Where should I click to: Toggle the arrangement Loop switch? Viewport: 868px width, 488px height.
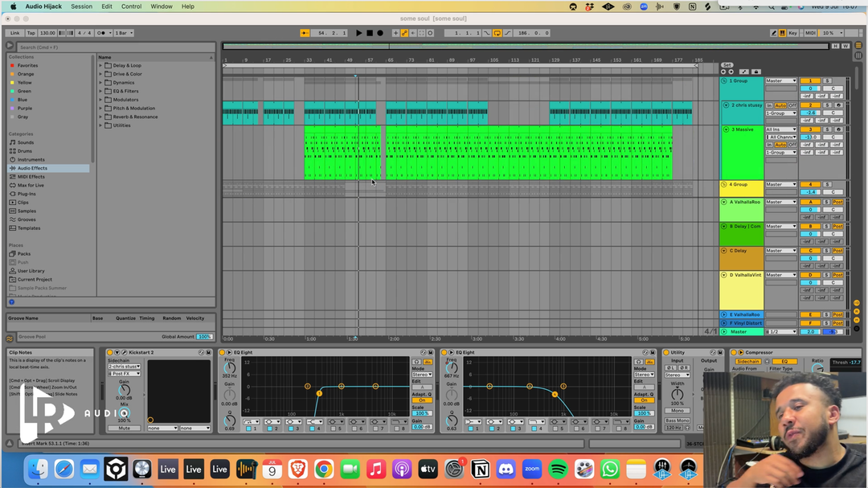tap(497, 33)
